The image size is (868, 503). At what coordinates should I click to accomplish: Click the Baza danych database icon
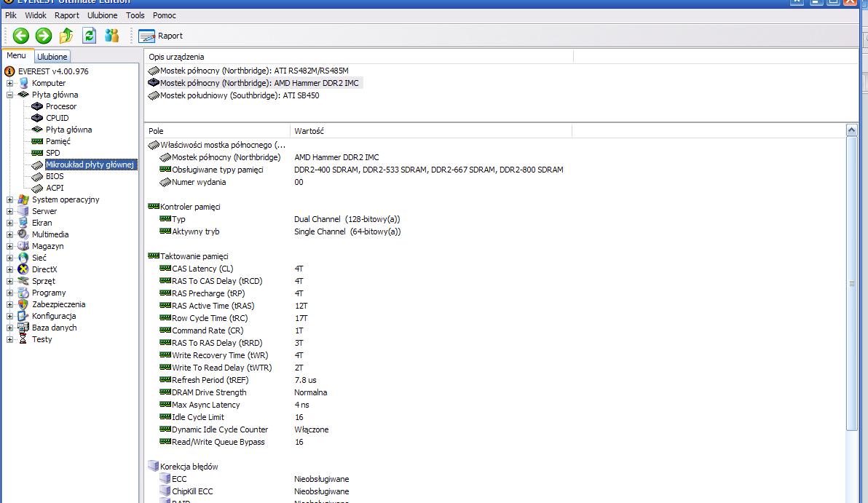tap(23, 328)
